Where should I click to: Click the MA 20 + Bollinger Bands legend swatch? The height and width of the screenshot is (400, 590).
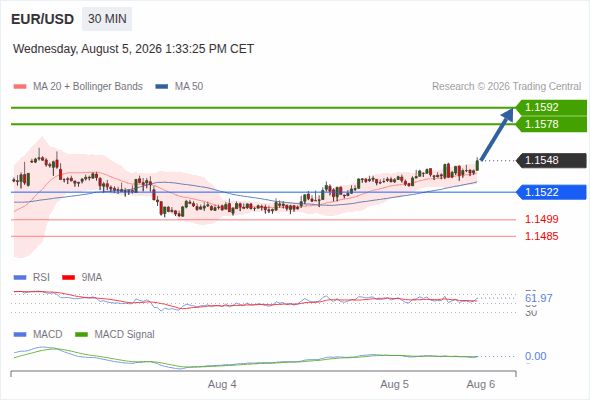20,87
